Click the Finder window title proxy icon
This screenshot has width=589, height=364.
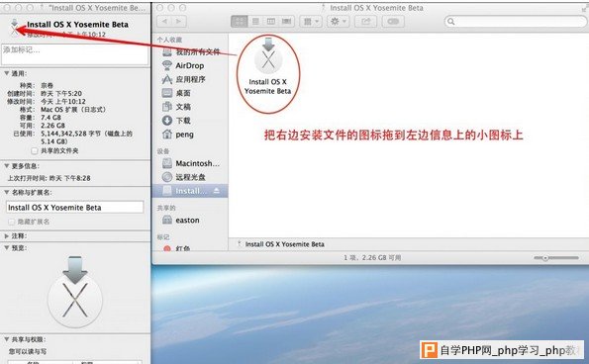324,8
